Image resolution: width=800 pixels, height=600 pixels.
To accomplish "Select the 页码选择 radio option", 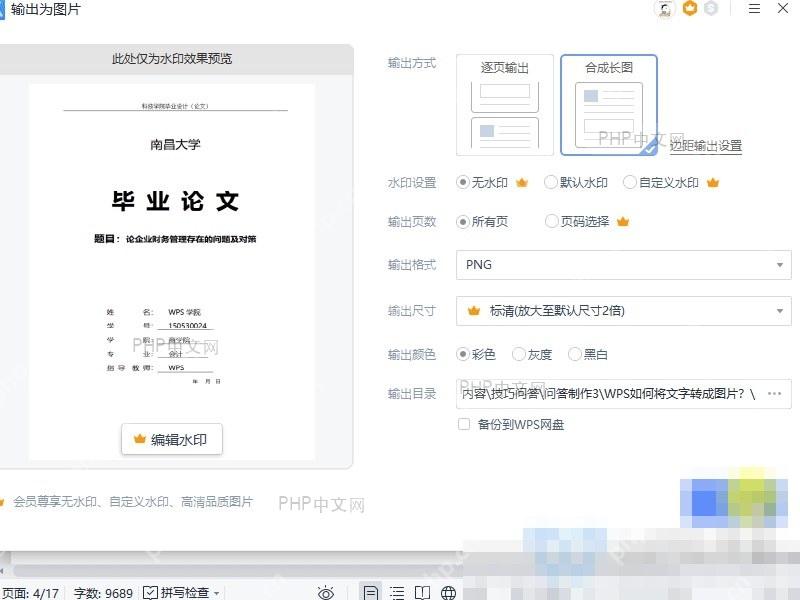I will pos(577,221).
